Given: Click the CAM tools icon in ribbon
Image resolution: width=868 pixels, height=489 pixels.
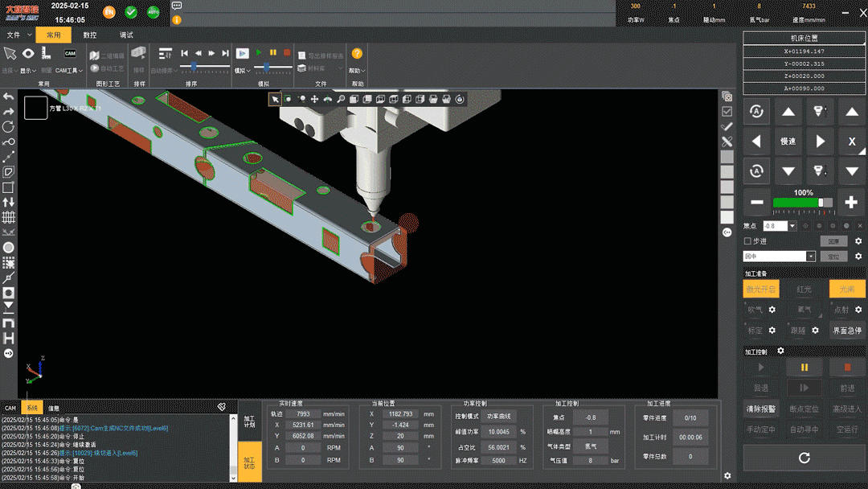Looking at the screenshot, I should click(70, 54).
